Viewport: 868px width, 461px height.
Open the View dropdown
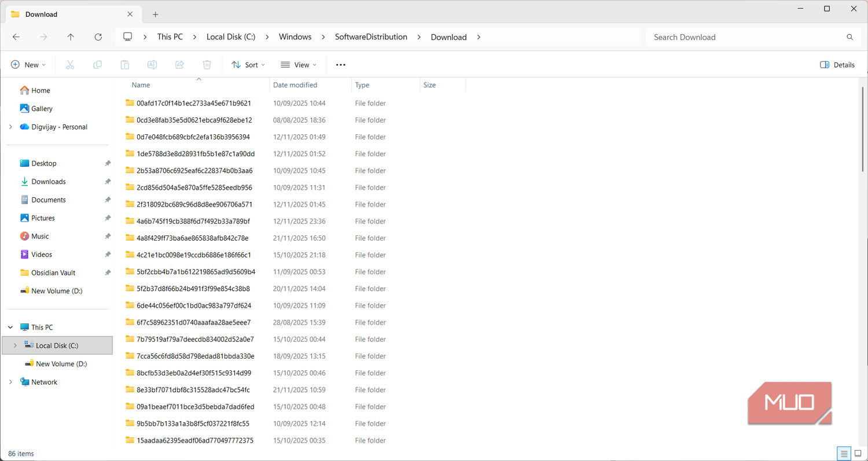(299, 65)
